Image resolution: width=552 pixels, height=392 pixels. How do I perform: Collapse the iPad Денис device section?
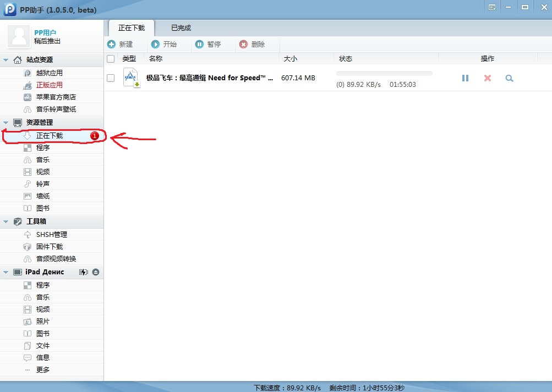click(6, 272)
